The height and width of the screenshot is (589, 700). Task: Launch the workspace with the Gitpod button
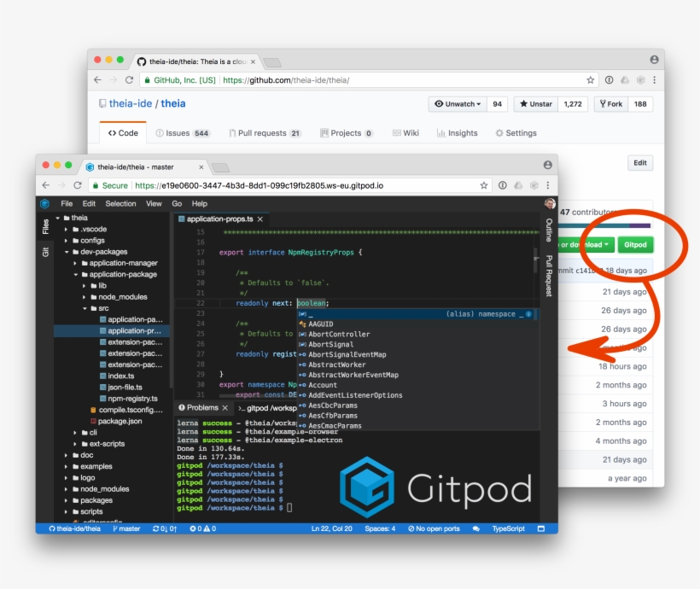click(x=635, y=243)
